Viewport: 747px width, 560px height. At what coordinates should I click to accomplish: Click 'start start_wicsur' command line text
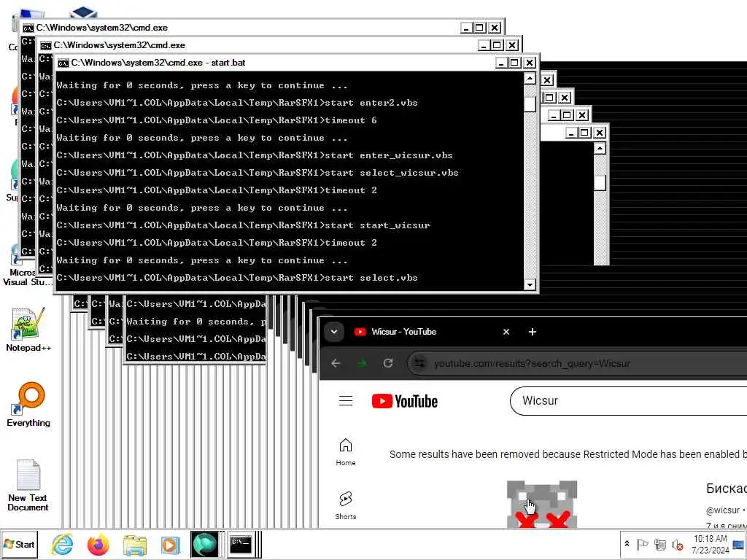coord(377,225)
